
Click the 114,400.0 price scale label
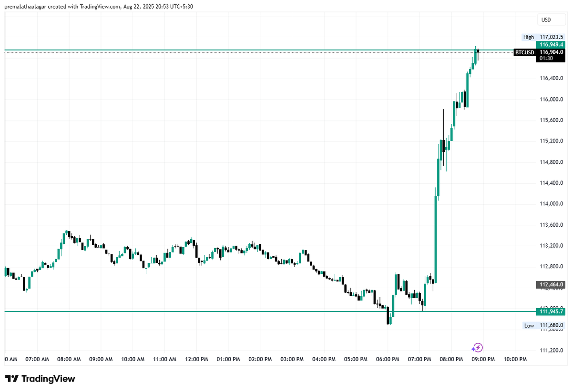[552, 183]
